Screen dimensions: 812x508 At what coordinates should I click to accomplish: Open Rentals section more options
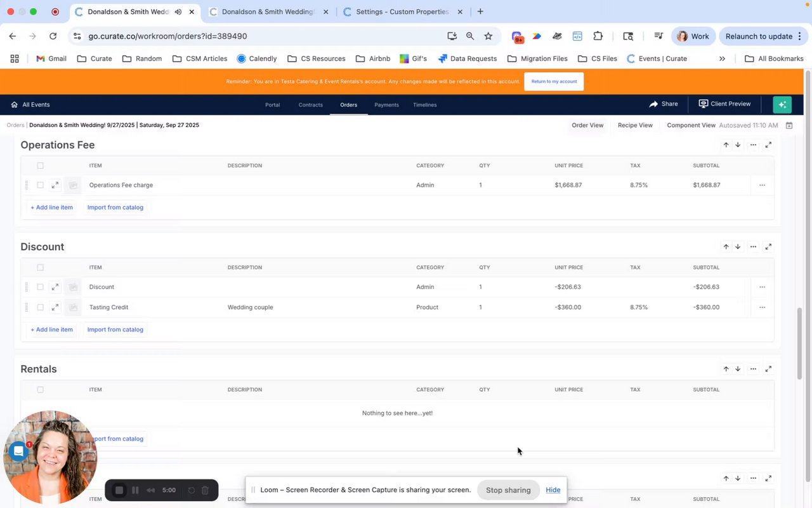point(753,369)
